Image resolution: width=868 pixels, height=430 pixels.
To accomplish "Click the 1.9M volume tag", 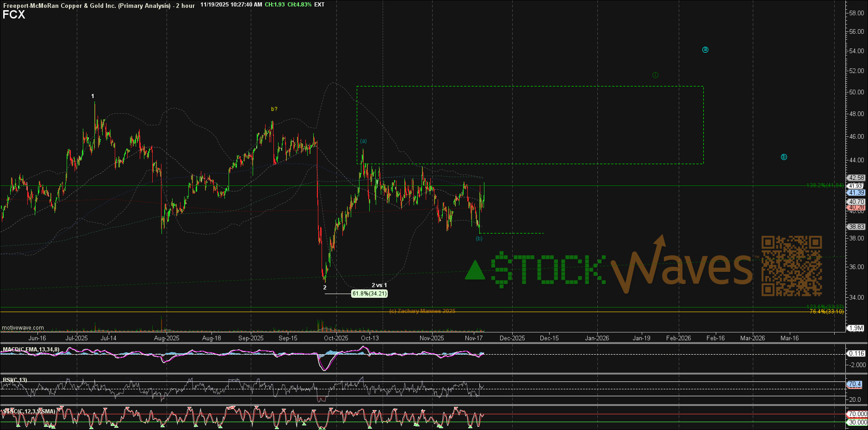I will (856, 328).
